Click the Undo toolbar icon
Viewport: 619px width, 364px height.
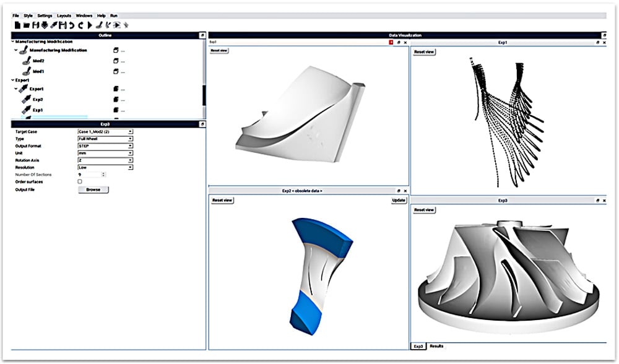point(71,25)
